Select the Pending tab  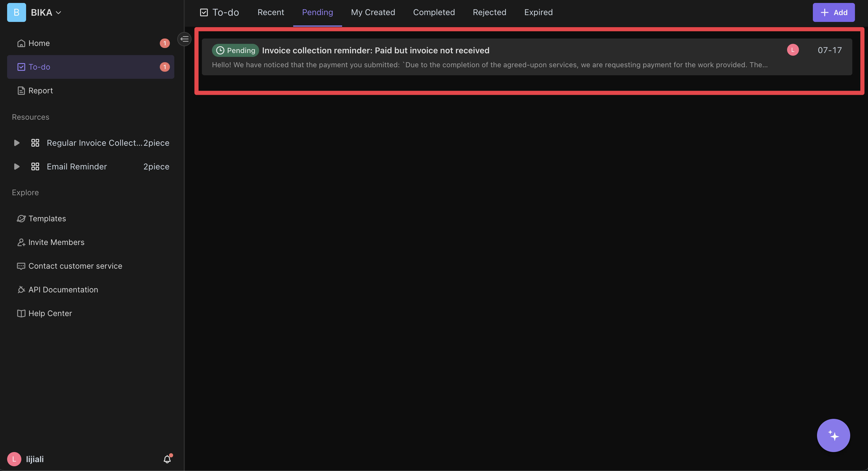[317, 12]
